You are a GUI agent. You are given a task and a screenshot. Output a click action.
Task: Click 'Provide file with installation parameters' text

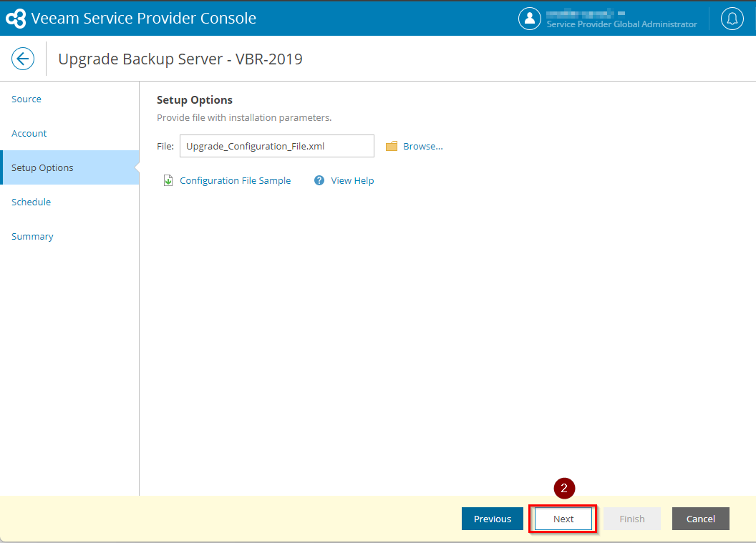244,117
